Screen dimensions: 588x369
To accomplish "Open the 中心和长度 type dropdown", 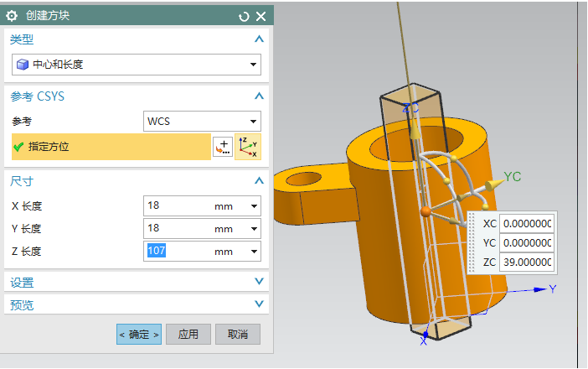I will (x=253, y=65).
